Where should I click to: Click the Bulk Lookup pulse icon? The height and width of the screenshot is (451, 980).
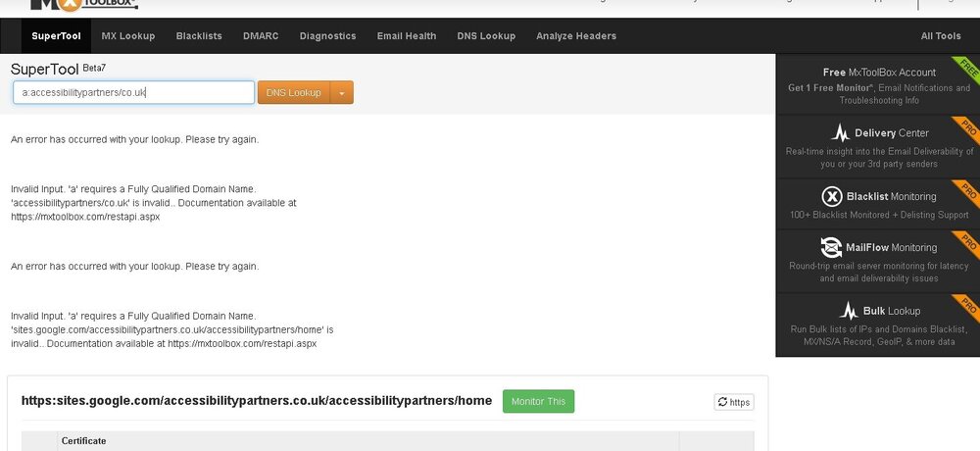pos(849,311)
